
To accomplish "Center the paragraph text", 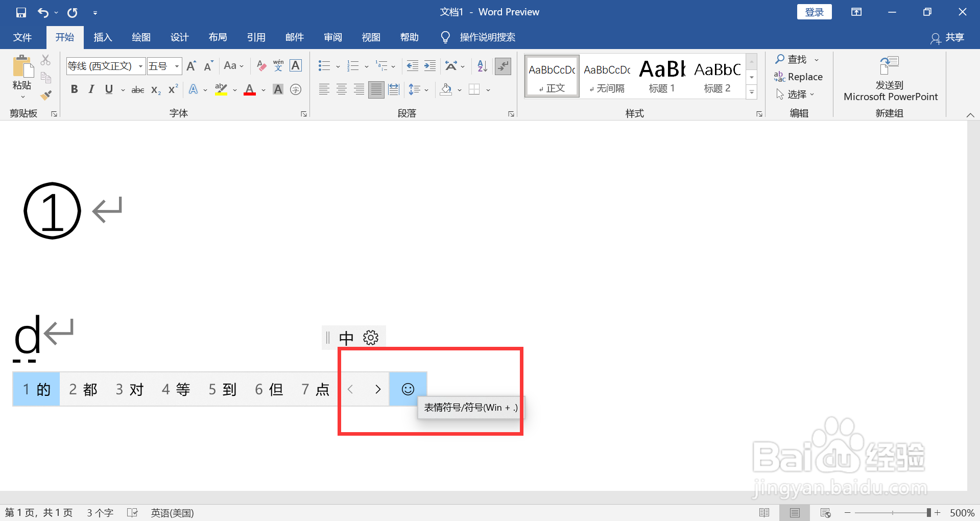I will click(342, 90).
